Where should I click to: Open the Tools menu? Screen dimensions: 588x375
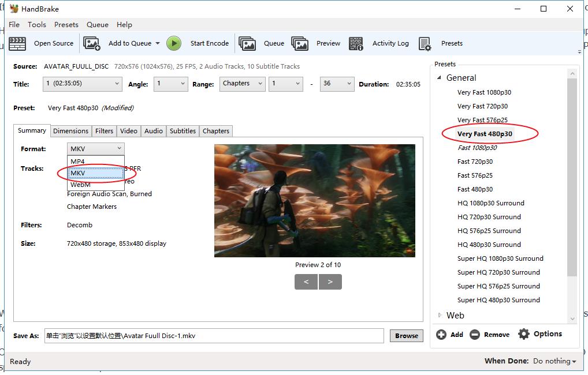click(x=37, y=25)
